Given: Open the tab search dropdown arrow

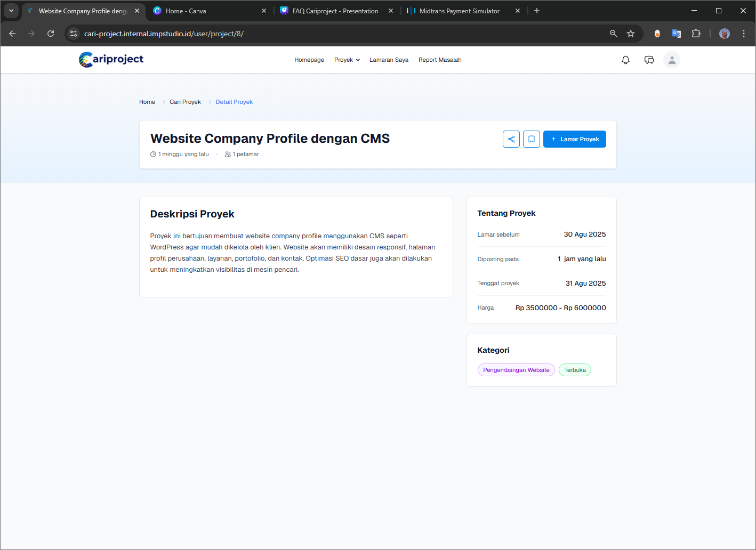Looking at the screenshot, I should point(11,11).
